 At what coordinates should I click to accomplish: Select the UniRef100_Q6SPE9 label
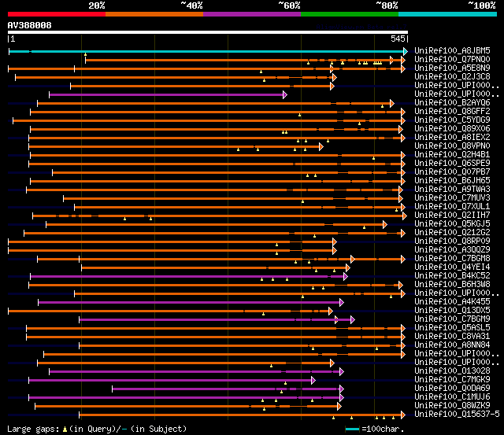[x=452, y=164]
